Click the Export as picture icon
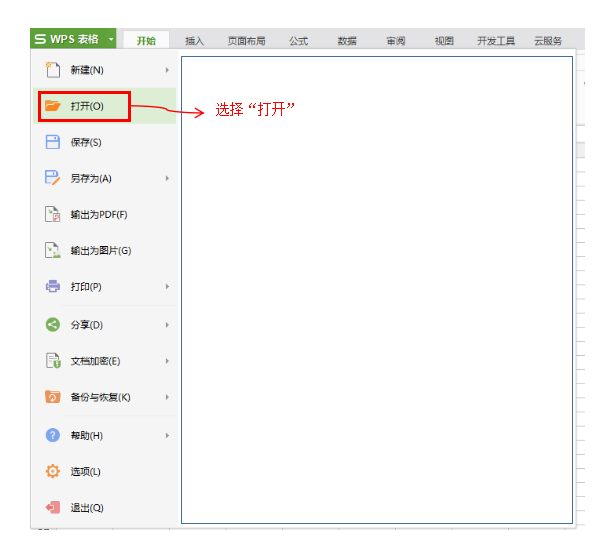This screenshot has height=545, width=607. coord(53,250)
